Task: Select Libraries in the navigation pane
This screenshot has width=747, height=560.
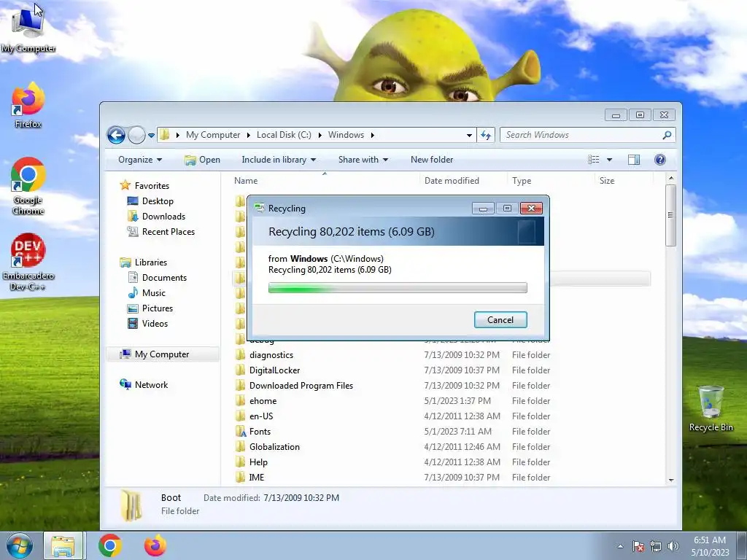Action: point(150,262)
